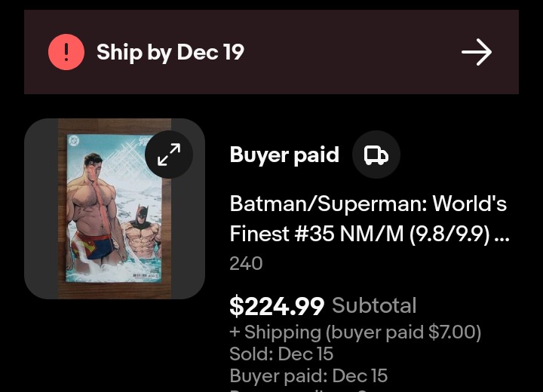Open the Batman/Superman: World's Finest listing title
Screen dimensions: 543x392
(368, 204)
